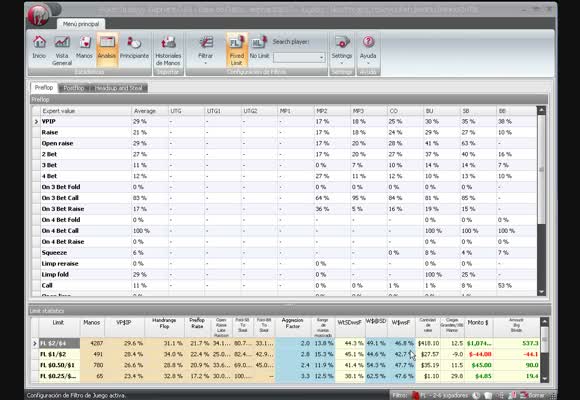Viewport: 580px width, 400px height.
Task: Switch to the Postflop tab
Action: click(x=74, y=88)
